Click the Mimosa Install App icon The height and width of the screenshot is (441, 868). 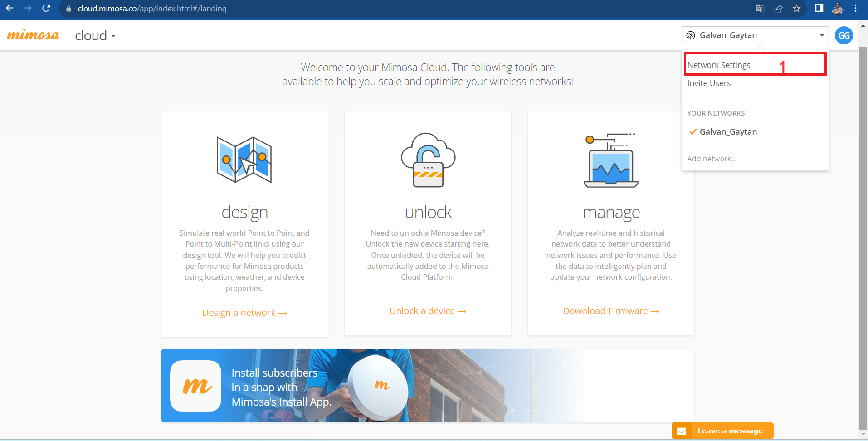195,386
